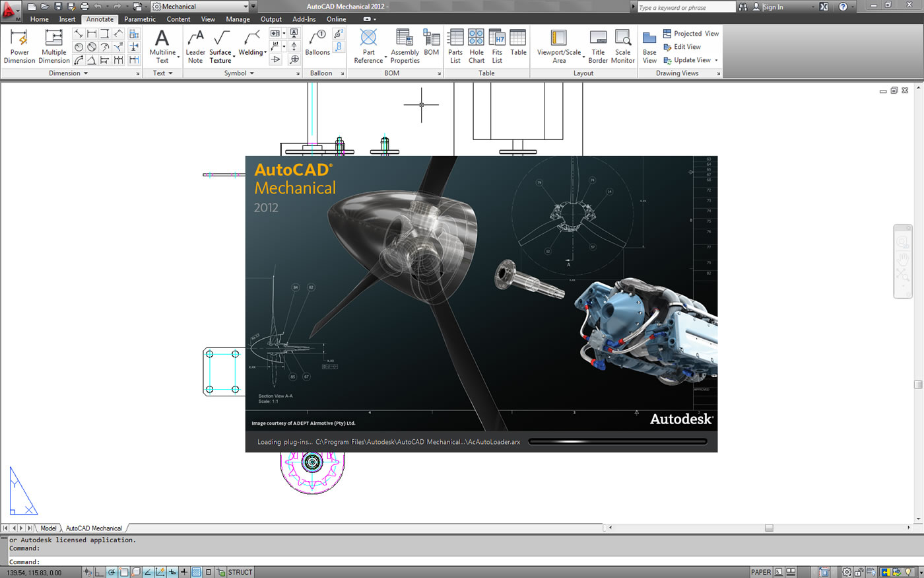Click the keyword search input field
Viewport: 924px width, 578px height.
pos(686,7)
